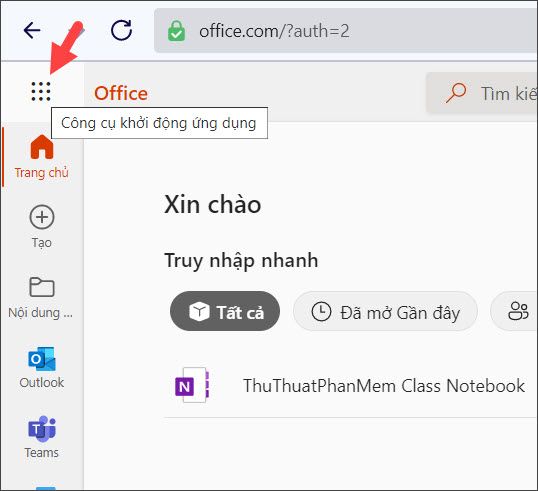Launch Outlook from the sidebar
Screen dimensions: 538x491
click(42, 359)
